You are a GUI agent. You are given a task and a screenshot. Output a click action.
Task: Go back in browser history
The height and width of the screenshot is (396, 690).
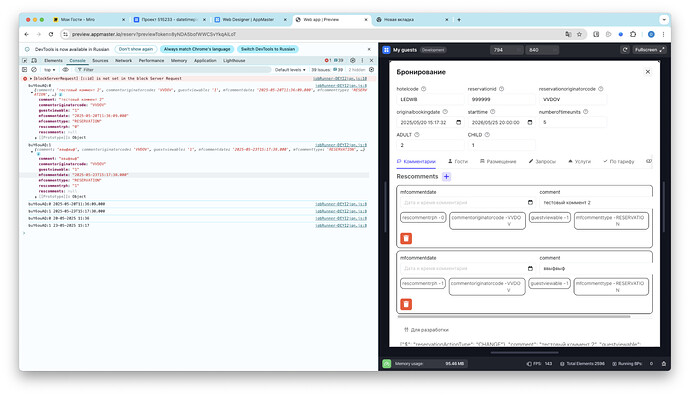coord(26,34)
